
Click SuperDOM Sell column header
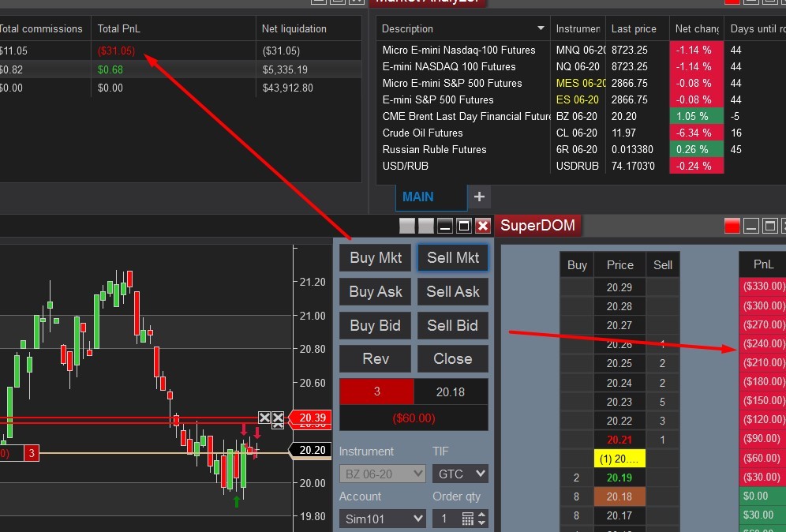pyautogui.click(x=663, y=264)
